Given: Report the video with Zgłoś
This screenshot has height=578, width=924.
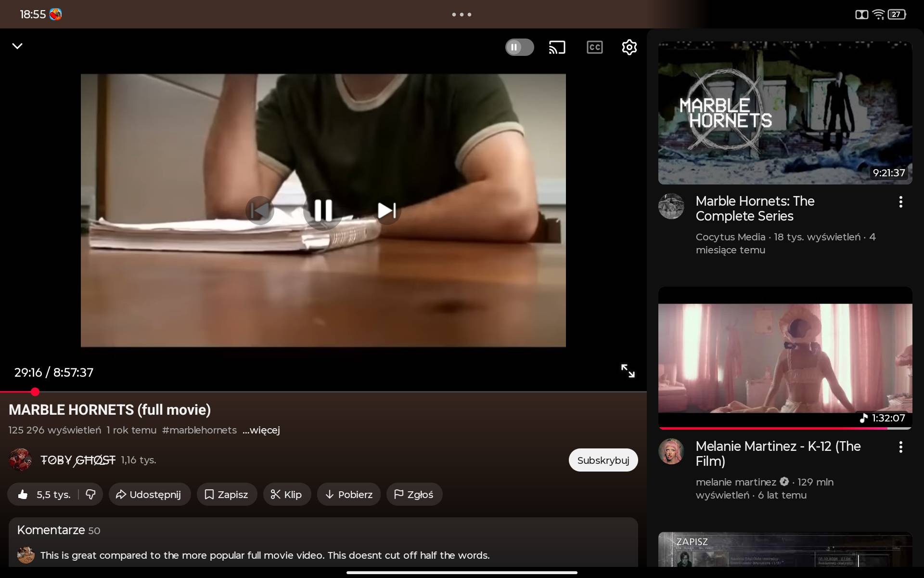Looking at the screenshot, I should (x=414, y=494).
